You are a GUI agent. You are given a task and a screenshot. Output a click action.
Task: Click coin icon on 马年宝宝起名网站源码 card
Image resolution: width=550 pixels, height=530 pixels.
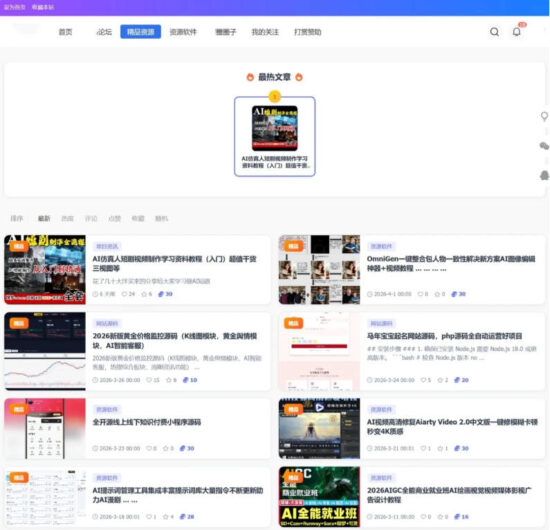(x=457, y=380)
